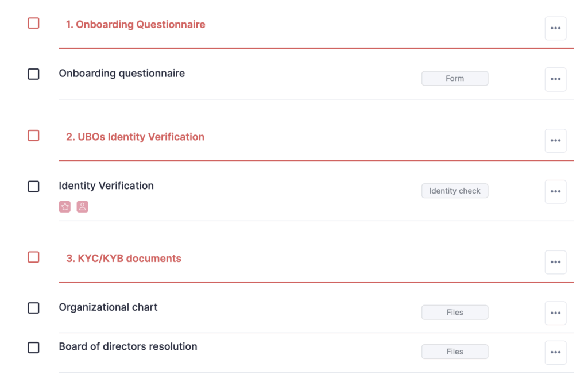The image size is (588, 374).
Task: Open three-dot menu for Onboarding questionnaire item
Action: point(555,79)
